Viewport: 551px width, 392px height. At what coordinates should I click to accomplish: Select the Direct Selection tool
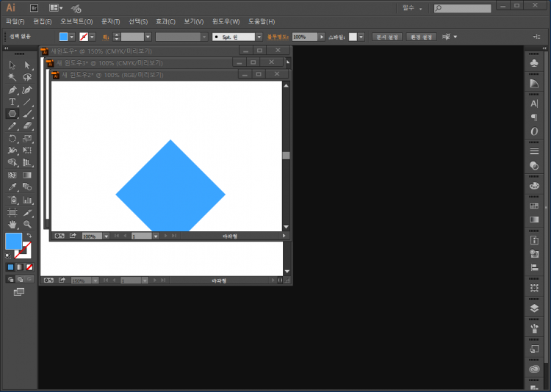coord(27,65)
